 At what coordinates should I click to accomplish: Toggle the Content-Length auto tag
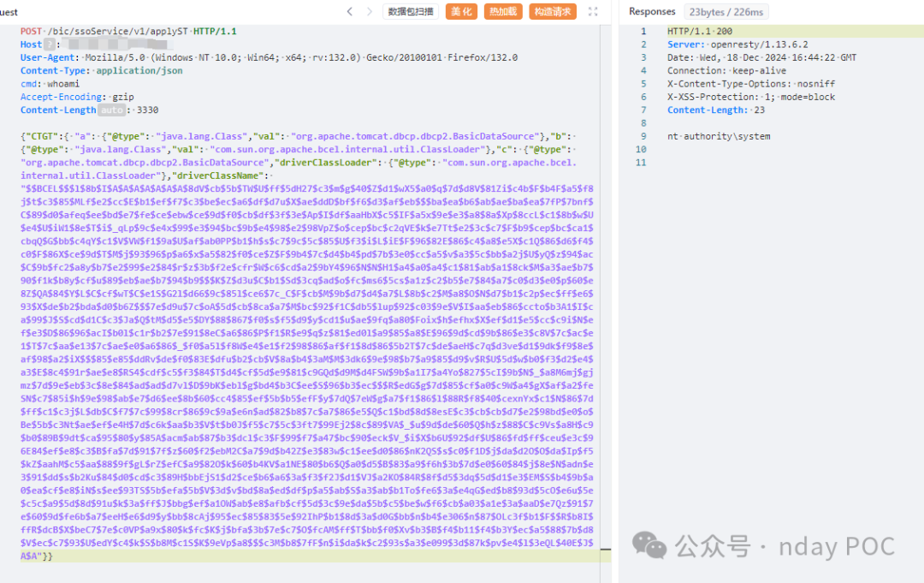pos(111,110)
